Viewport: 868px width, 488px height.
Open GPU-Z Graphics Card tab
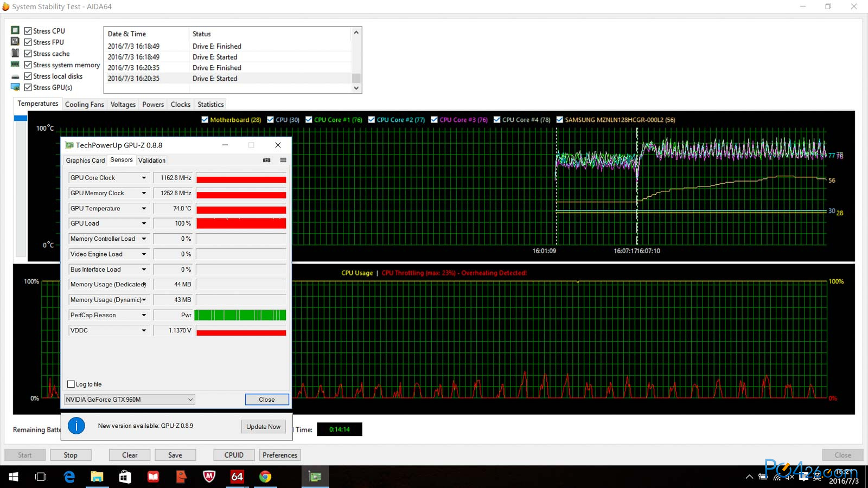pos(85,160)
